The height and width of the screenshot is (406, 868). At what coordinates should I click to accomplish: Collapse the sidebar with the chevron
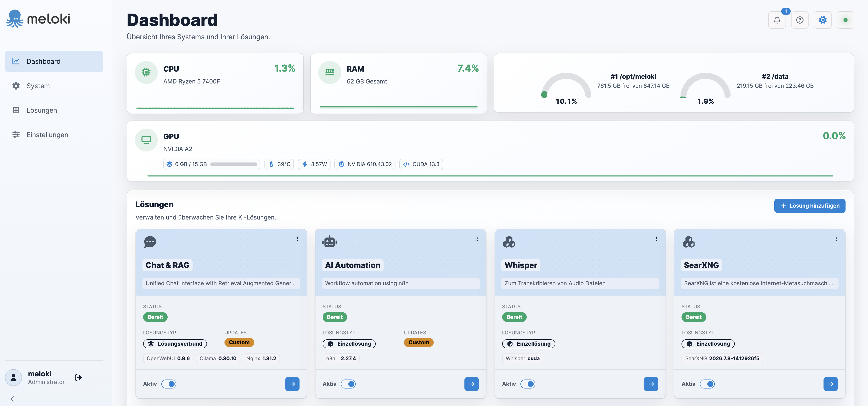click(12, 399)
